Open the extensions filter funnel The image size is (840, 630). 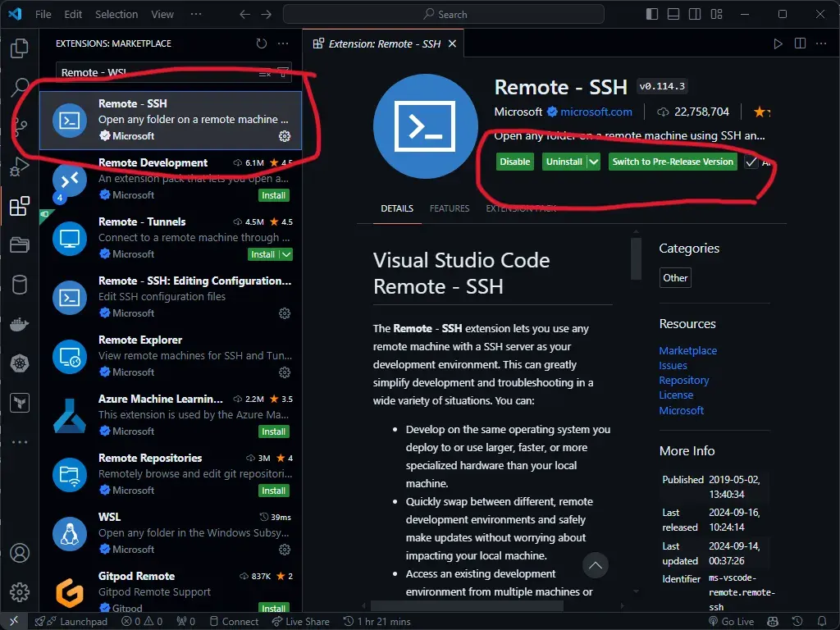tap(283, 72)
